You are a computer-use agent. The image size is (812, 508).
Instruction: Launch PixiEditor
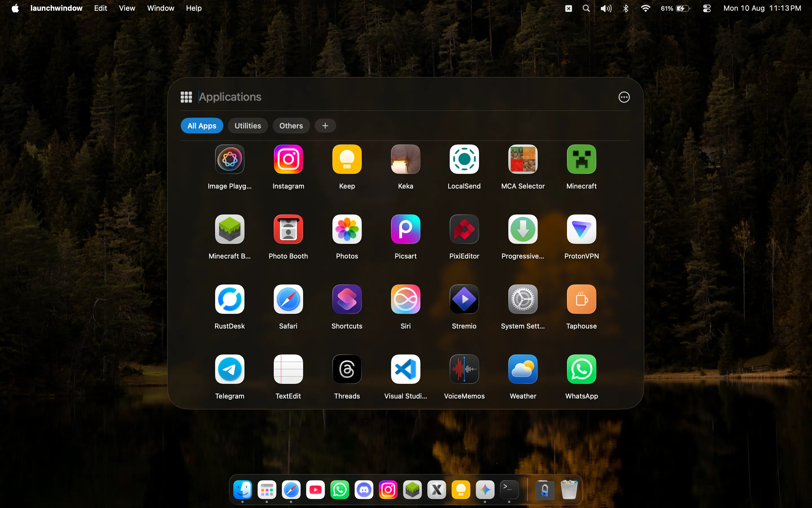tap(464, 229)
